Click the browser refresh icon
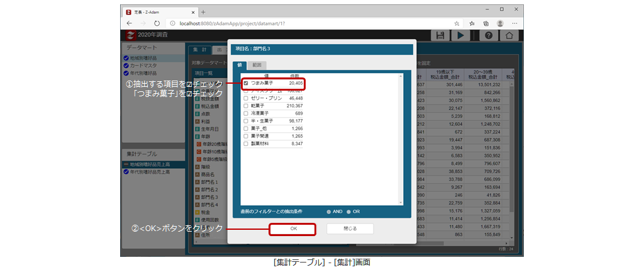The image size is (644, 277). coord(157,23)
